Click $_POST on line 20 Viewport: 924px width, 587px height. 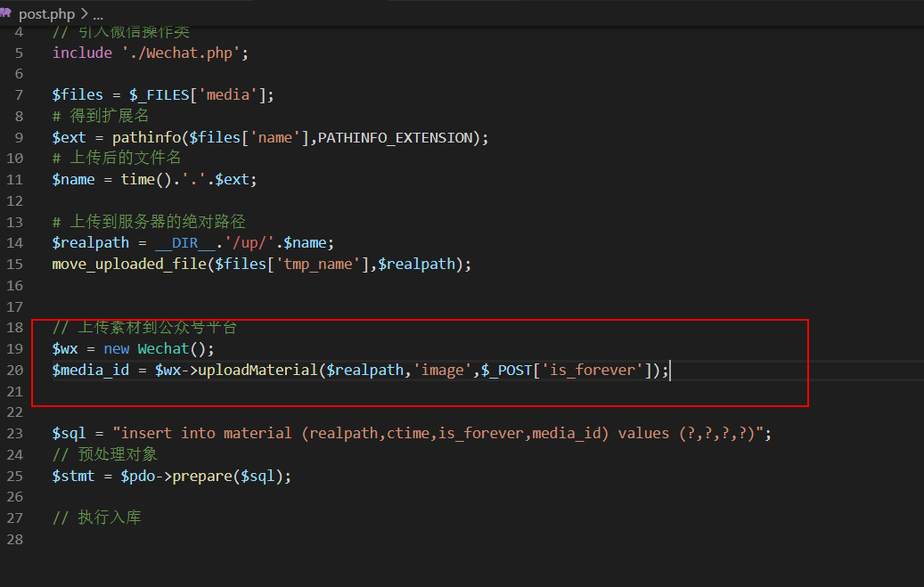pos(506,370)
